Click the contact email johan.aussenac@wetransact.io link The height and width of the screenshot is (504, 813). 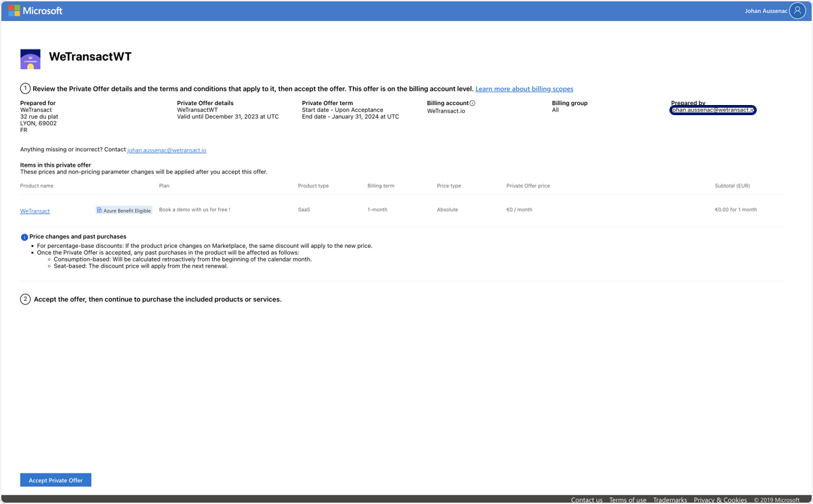pyautogui.click(x=167, y=150)
